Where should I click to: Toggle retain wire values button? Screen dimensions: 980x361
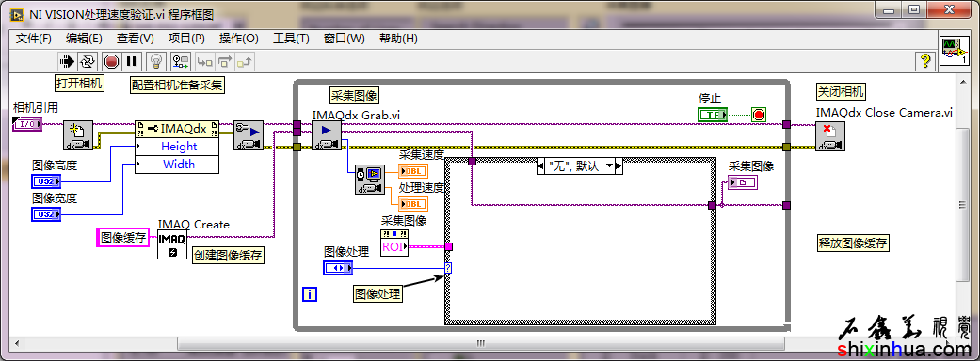click(x=182, y=61)
